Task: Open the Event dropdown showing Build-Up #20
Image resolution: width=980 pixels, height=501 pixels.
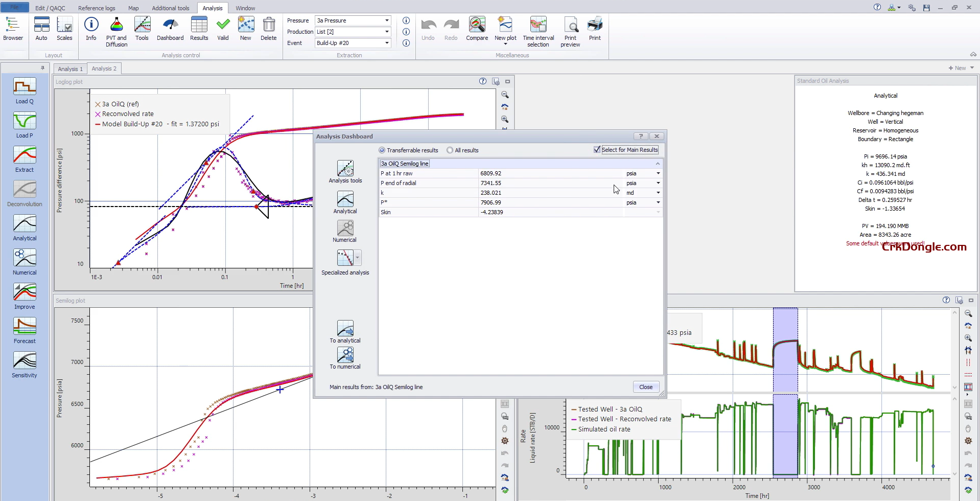Action: click(x=387, y=43)
